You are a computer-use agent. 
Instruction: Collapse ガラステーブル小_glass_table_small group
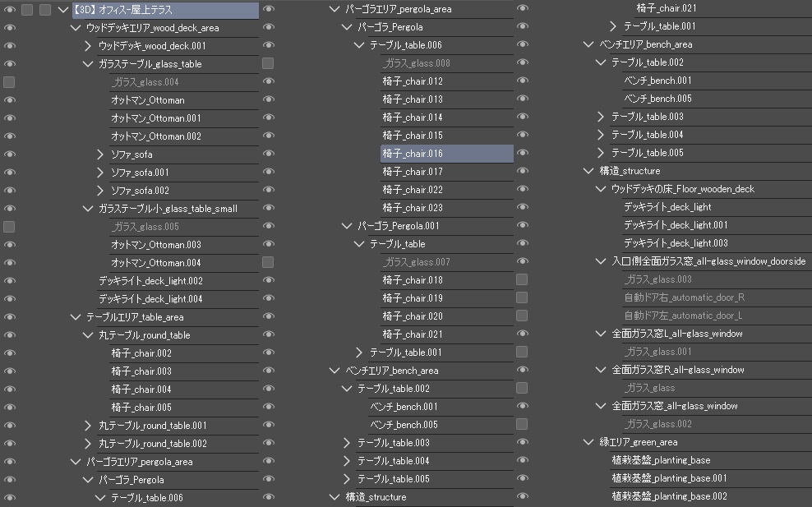coord(88,209)
